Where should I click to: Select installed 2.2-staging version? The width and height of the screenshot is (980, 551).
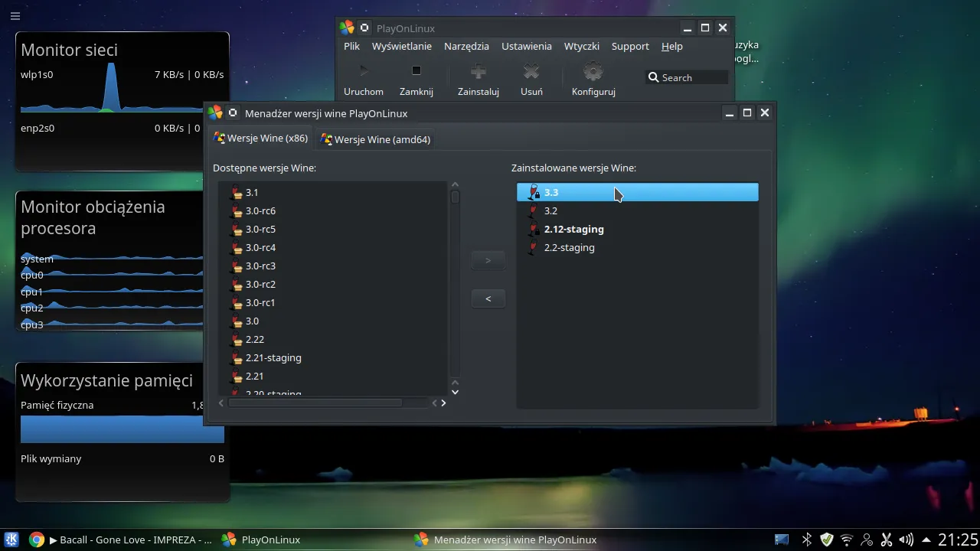click(x=638, y=247)
